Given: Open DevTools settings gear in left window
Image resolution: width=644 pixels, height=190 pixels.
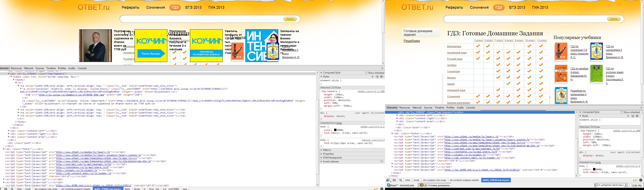Looking at the screenshot, I should tap(382, 189).
